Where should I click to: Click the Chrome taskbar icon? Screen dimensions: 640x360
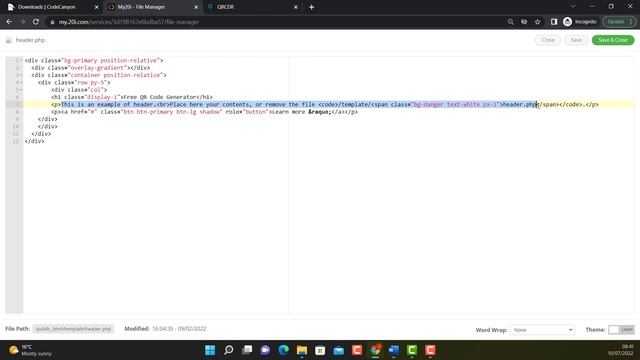376,350
